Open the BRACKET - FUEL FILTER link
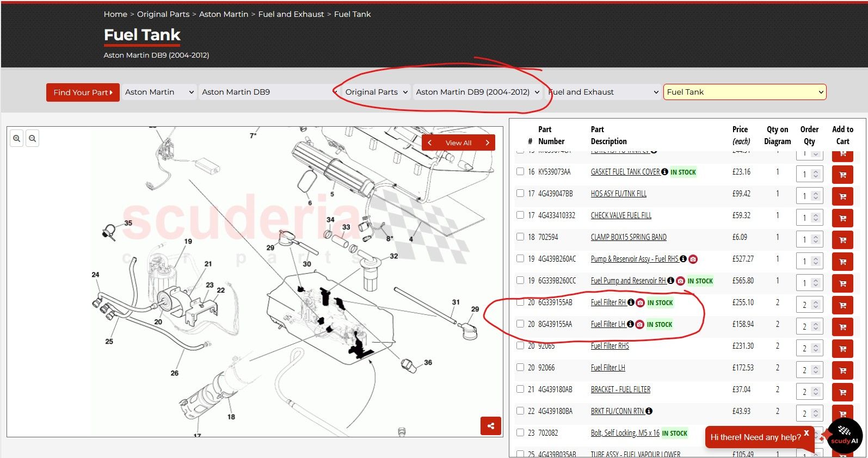This screenshot has width=868, height=458. click(620, 389)
